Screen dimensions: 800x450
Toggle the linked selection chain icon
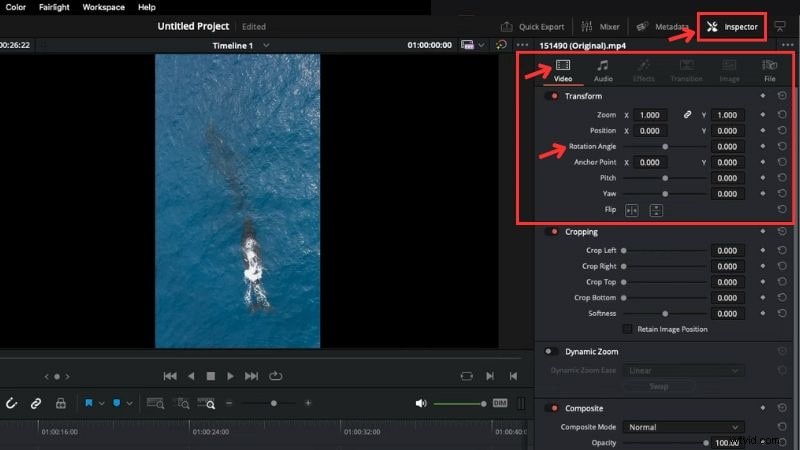point(36,404)
